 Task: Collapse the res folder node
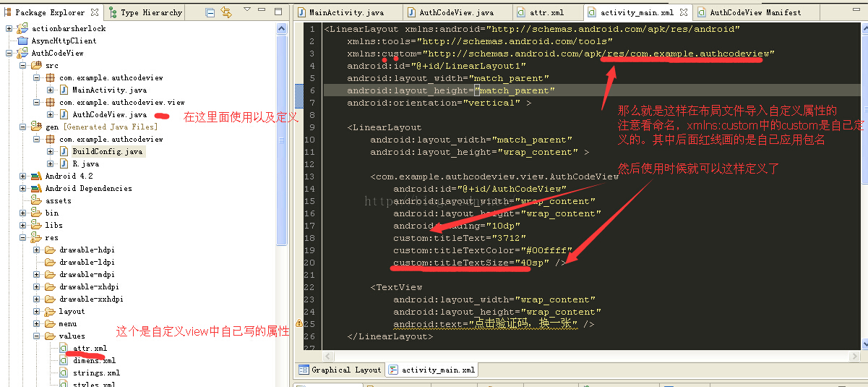click(23, 237)
